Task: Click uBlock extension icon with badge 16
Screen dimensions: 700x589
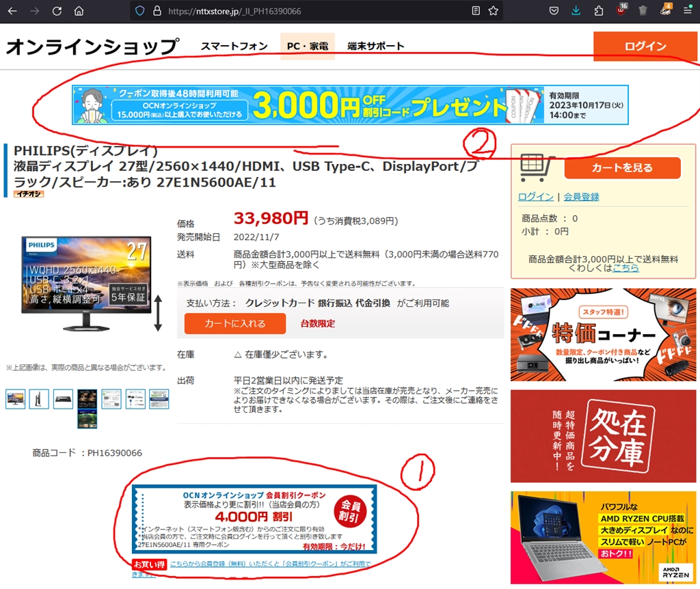Action: coord(621,10)
